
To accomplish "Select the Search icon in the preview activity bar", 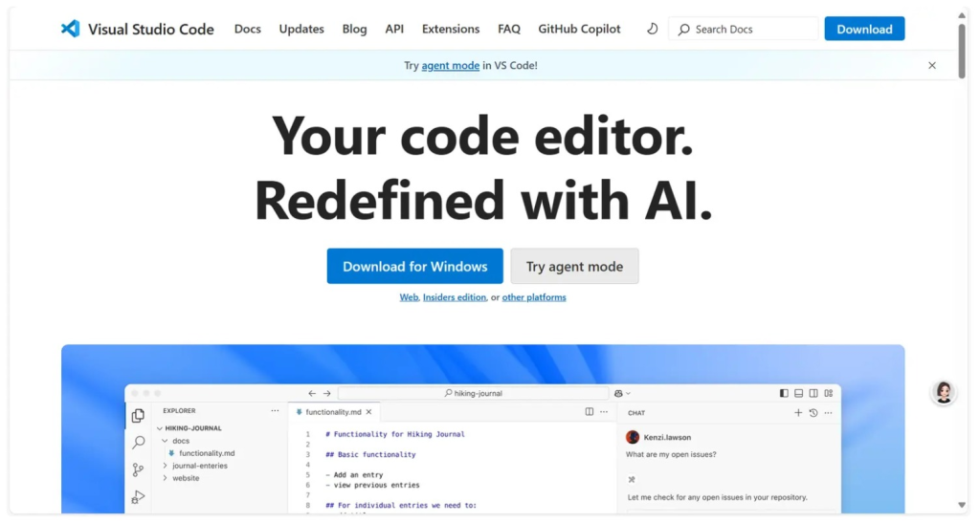I will pyautogui.click(x=139, y=443).
